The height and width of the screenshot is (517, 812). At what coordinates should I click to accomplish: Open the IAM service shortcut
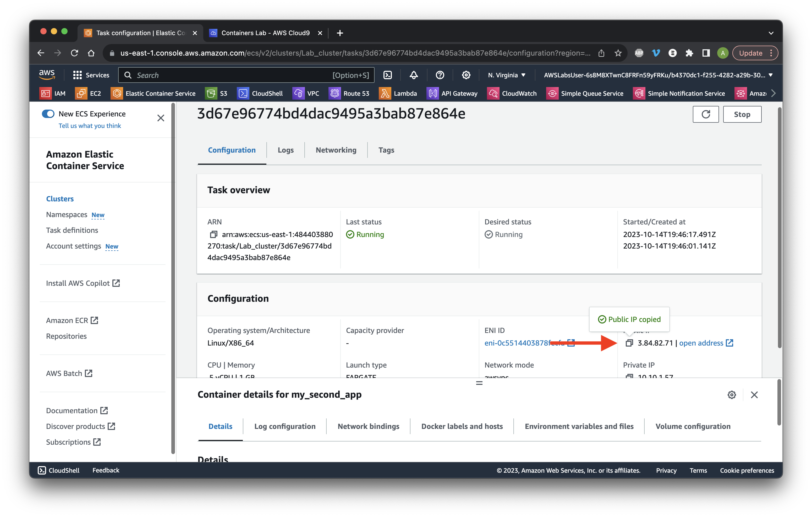tap(53, 94)
